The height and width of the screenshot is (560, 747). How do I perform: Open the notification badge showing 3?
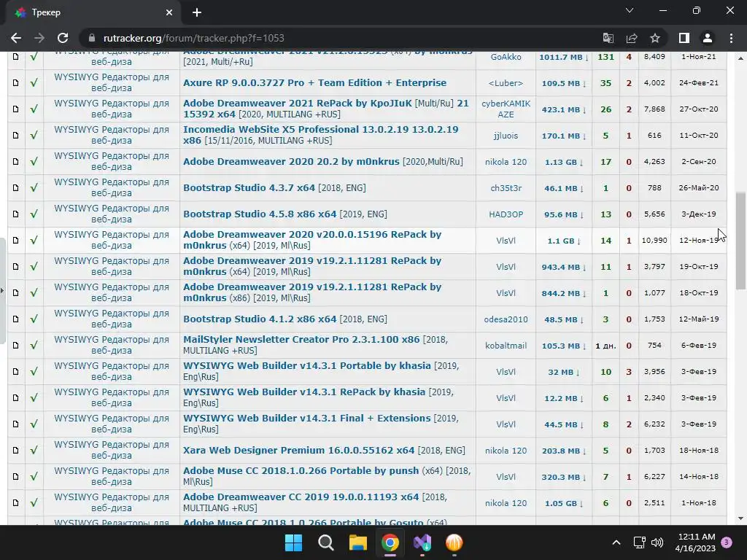click(727, 542)
